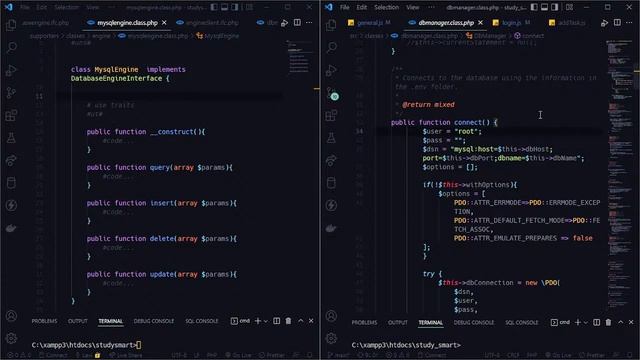Open Explorer in the right window's activity bar
Screen dimensions: 640x360
[331, 25]
